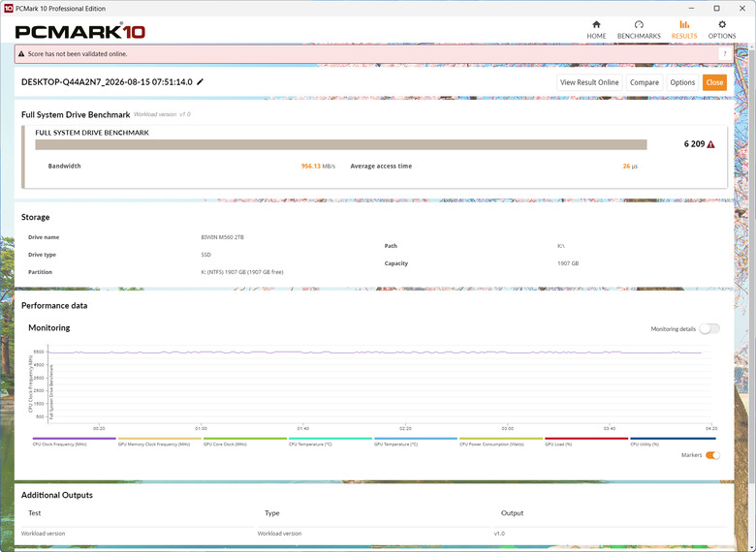Open the result Options button
This screenshot has width=756, height=552.
coord(682,82)
